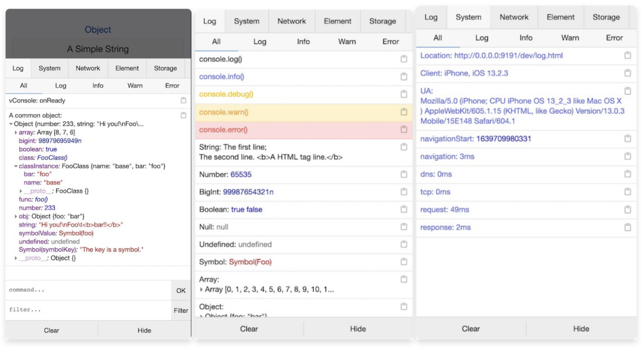
Task: Collapse the classInstance FooClass tree node
Action: pyautogui.click(x=16, y=165)
